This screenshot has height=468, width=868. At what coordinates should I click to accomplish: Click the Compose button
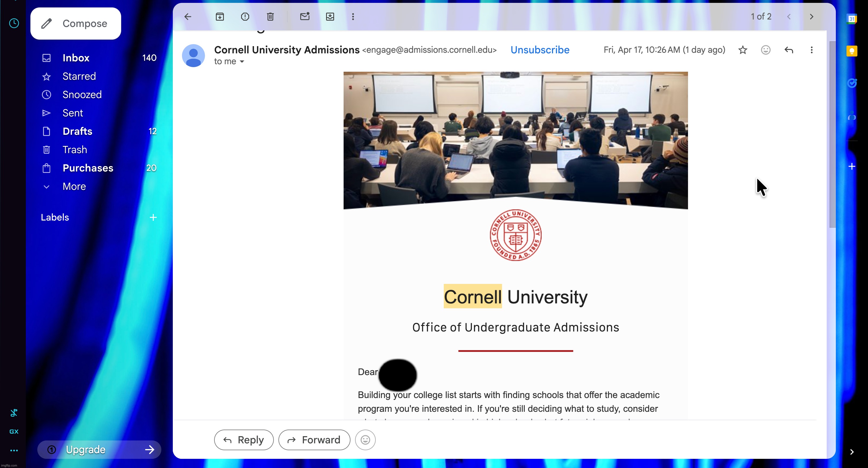coord(75,23)
